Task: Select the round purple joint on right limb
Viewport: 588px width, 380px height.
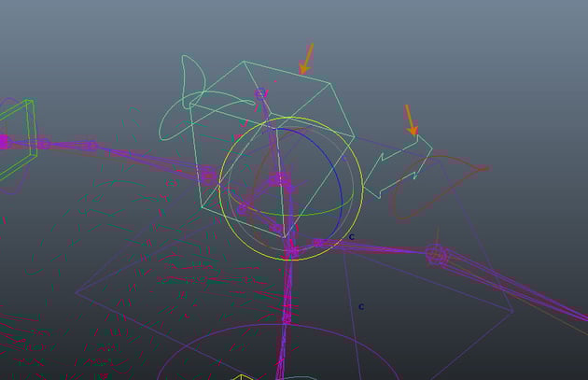Action: click(x=436, y=255)
